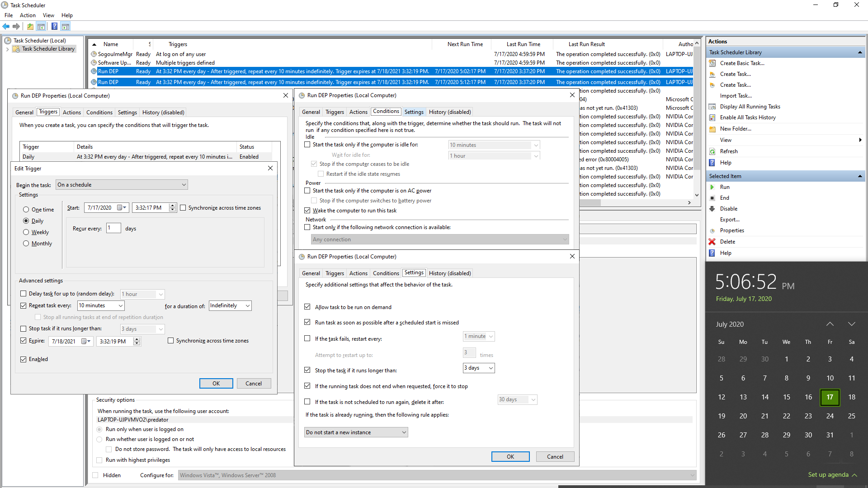Image resolution: width=868 pixels, height=488 pixels.
Task: Uncheck Wake the computer to run this task
Action: pos(307,211)
